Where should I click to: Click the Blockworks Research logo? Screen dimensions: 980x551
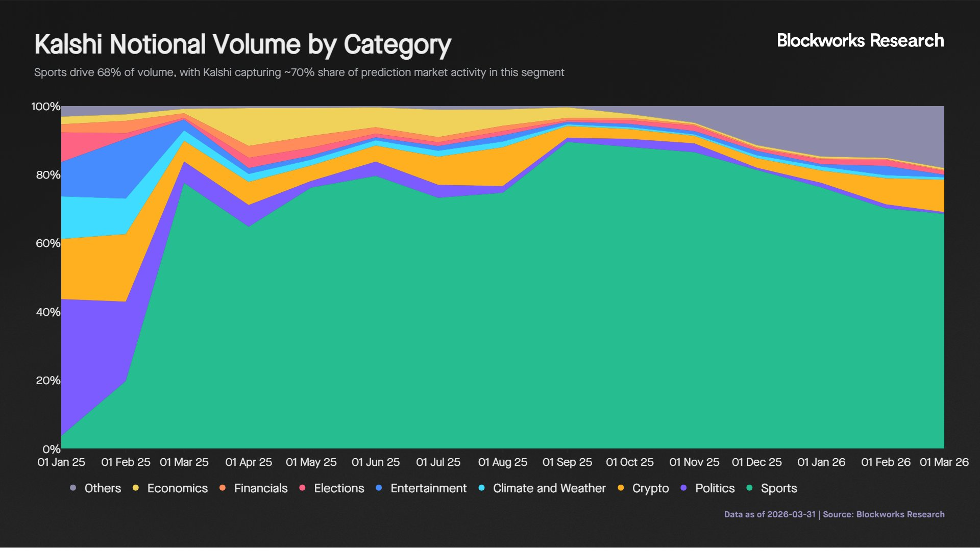click(x=860, y=41)
